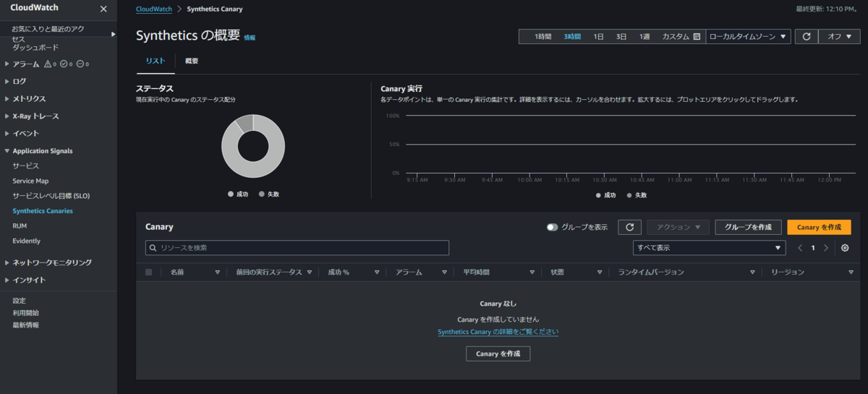Expand the インサイト sidebar section

[x=7, y=280]
